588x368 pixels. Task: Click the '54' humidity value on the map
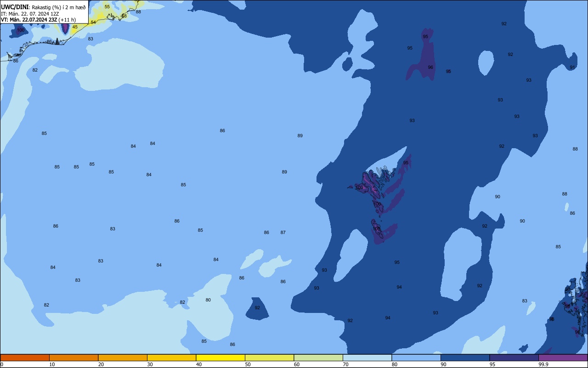click(93, 22)
